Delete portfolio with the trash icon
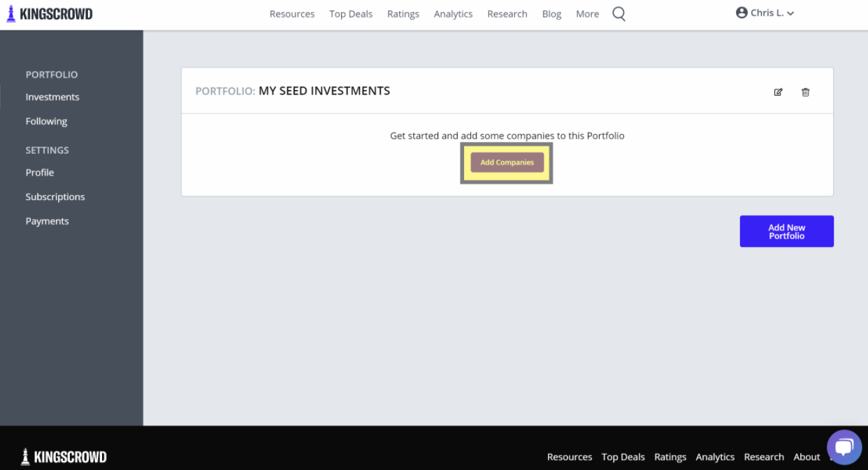 click(x=805, y=92)
